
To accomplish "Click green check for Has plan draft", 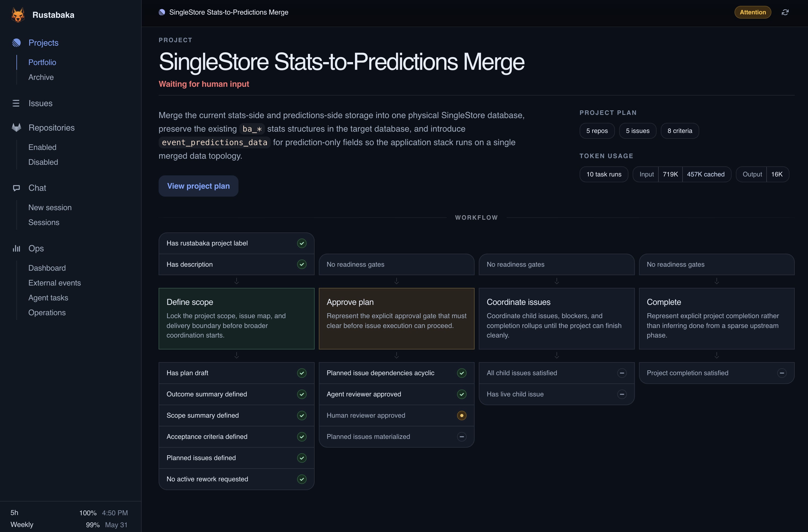I will coord(301,373).
